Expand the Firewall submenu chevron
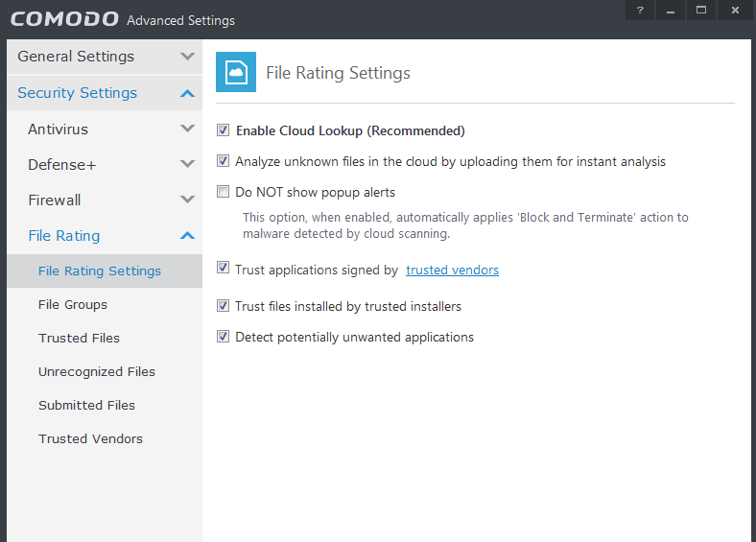Screen dimensions: 756x542 [x=187, y=200]
